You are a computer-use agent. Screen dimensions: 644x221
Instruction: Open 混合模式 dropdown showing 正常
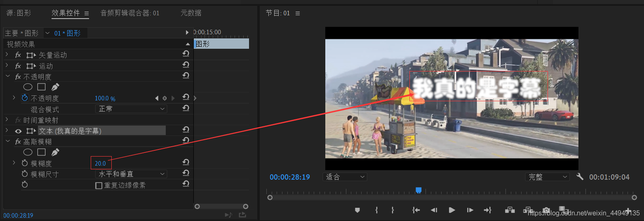pos(131,109)
